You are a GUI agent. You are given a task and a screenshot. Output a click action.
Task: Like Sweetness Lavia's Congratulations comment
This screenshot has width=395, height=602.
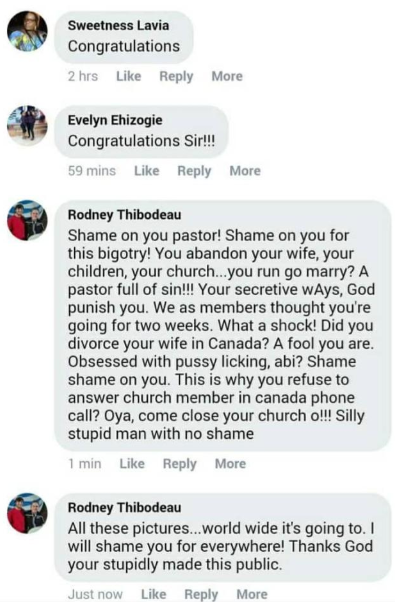tap(129, 76)
